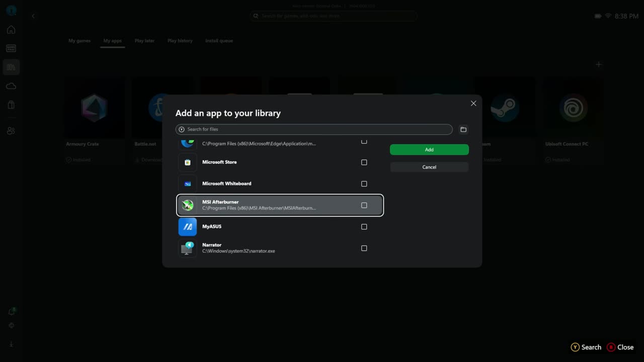Viewport: 644px width, 362px height.
Task: Click the Narrator app icon
Action: click(188, 248)
